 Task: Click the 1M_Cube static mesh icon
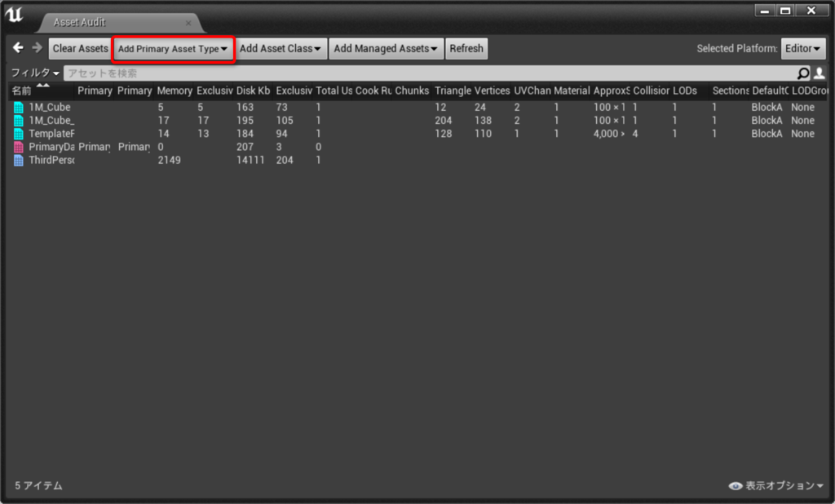click(19, 108)
